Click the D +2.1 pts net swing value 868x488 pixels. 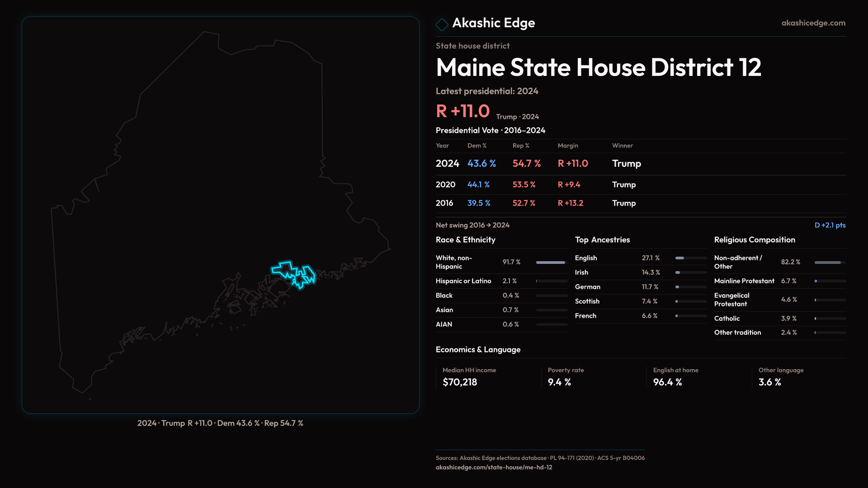click(830, 225)
